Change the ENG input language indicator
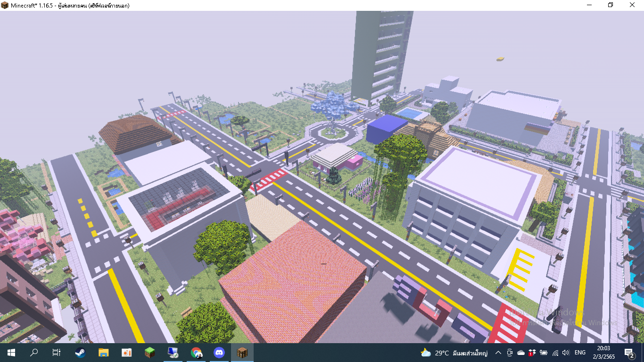Screen dimensions: 644x362 pyautogui.click(x=580, y=353)
